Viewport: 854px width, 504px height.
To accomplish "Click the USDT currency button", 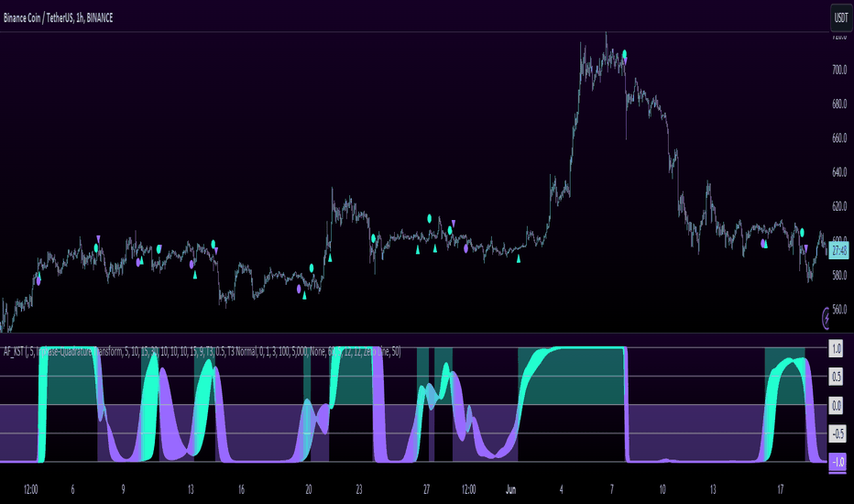I will [841, 18].
